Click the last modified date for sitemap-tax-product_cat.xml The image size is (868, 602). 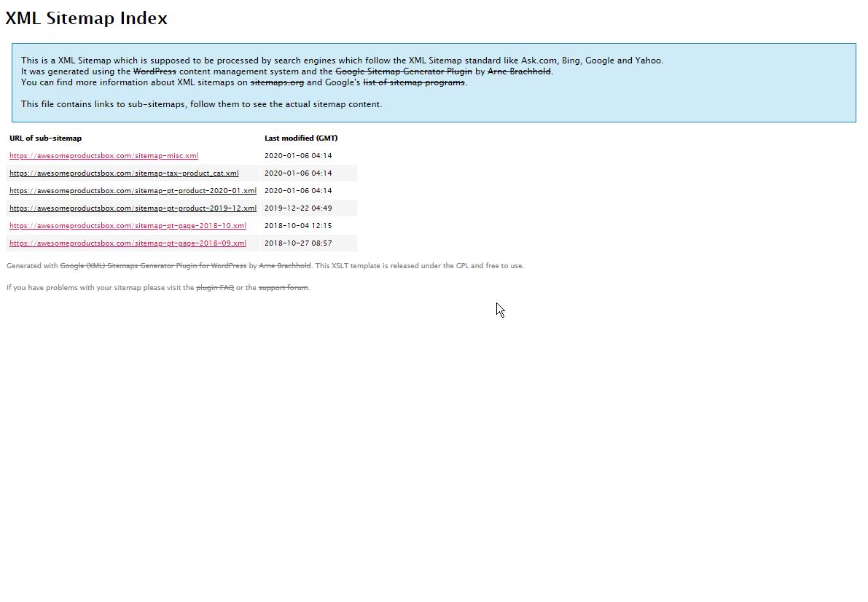[298, 173]
